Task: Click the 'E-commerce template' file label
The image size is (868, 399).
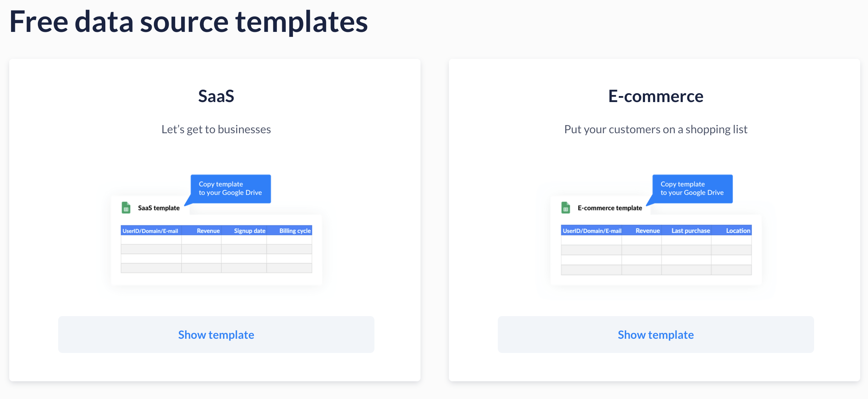Action: point(610,208)
